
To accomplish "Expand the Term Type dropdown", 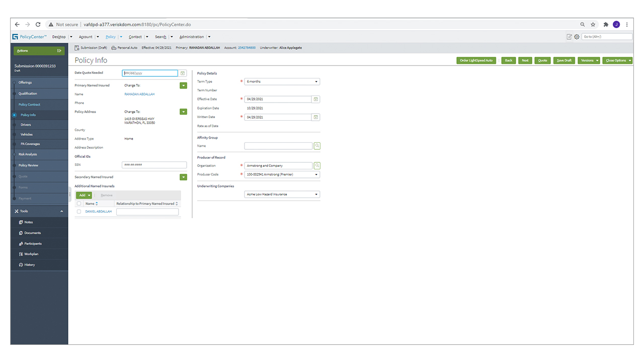I will (x=282, y=81).
